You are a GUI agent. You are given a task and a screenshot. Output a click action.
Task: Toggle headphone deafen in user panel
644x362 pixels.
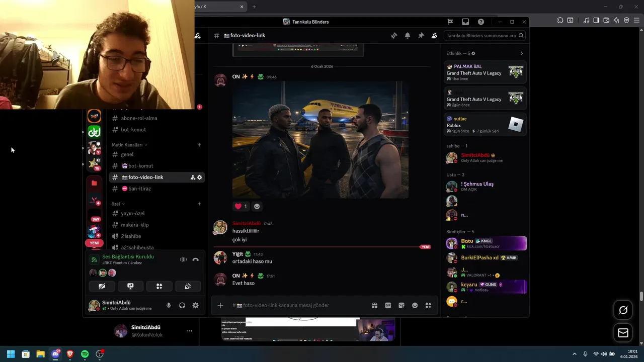pos(182,305)
